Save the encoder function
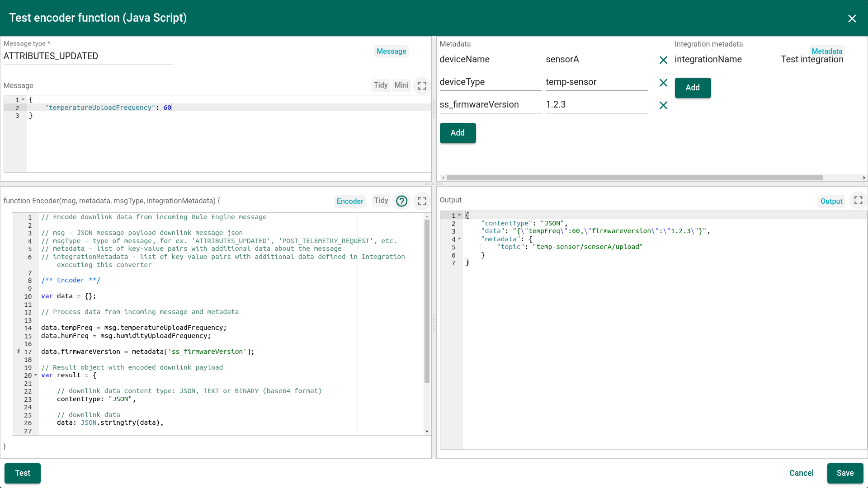 coord(844,473)
